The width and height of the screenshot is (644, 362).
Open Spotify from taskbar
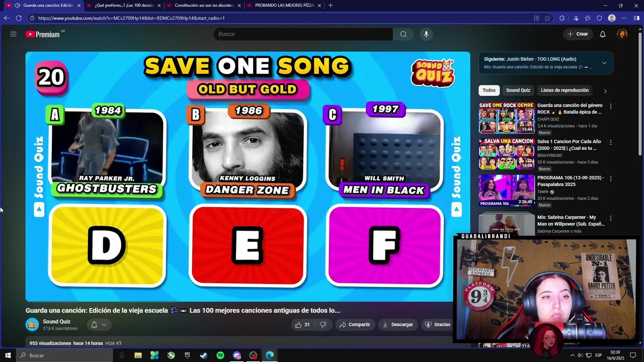pos(220,355)
